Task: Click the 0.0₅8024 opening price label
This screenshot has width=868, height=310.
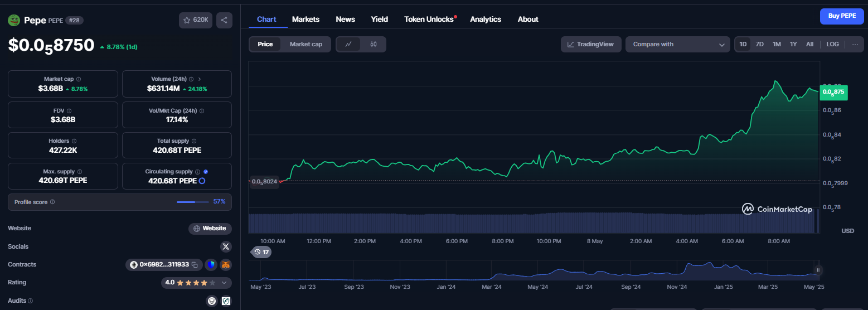Action: pyautogui.click(x=264, y=181)
